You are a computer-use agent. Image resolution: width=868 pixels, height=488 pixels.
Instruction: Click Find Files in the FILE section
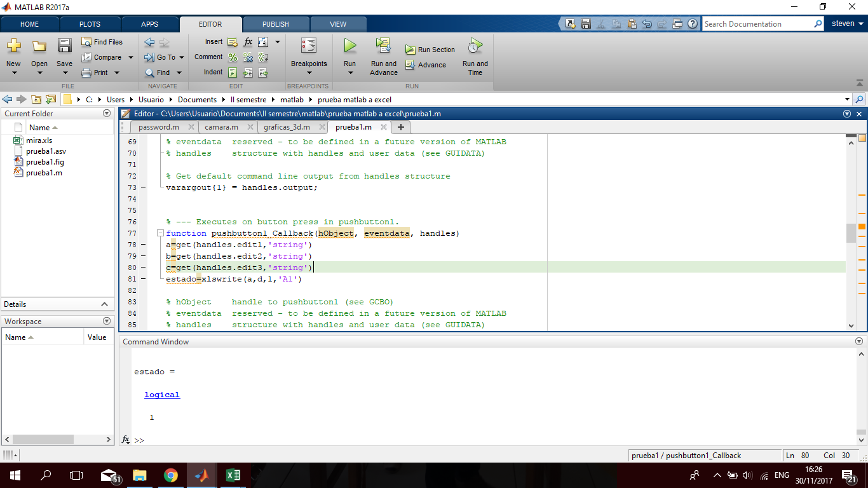tap(102, 42)
